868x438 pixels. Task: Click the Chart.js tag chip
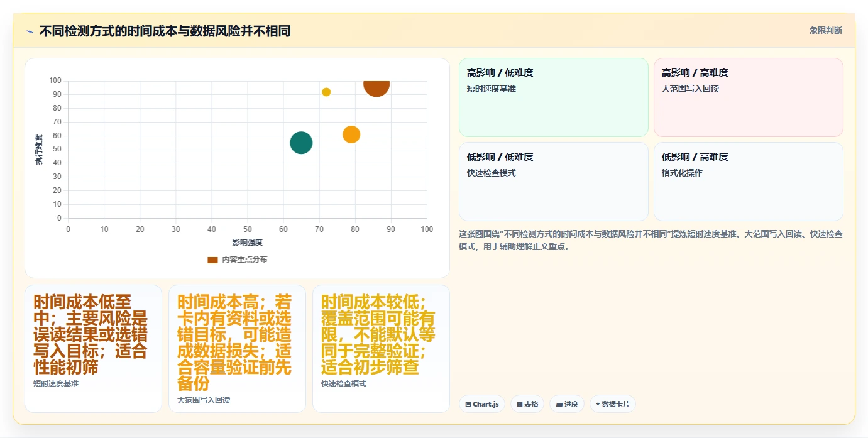point(482,404)
